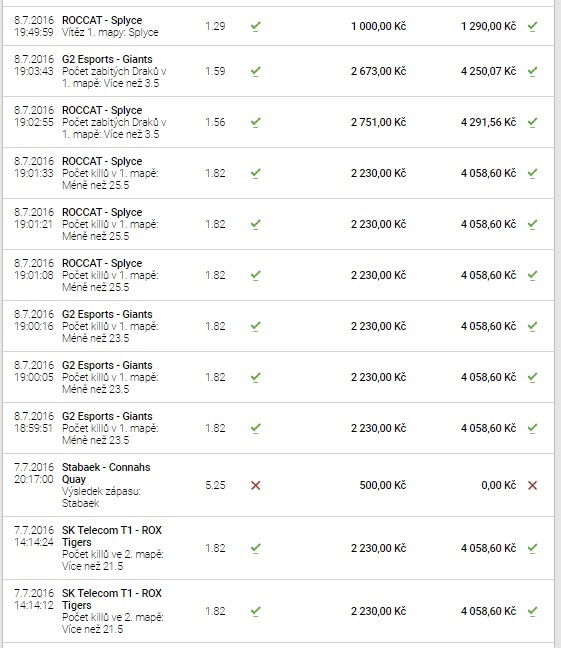Select G2 Esports - Giants bet placed 18:59:51
Viewport: 561px width, 648px height.
point(278,428)
